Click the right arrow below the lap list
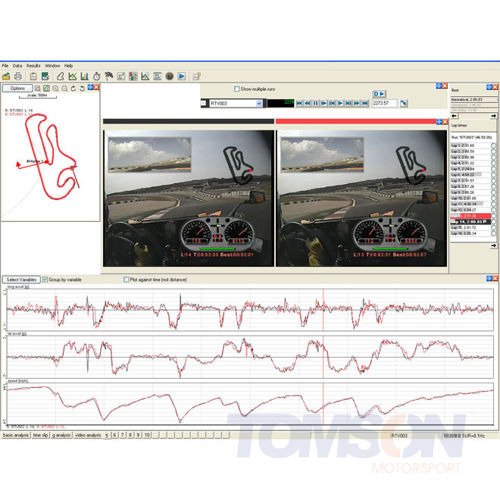 coord(493,245)
